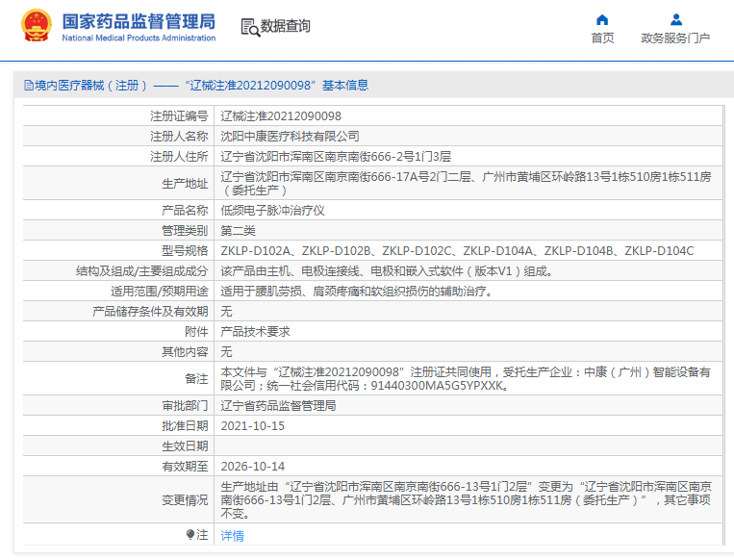Select 辽宁省药品监督管理局 approval department
This screenshot has height=560, width=734.
coord(278,405)
